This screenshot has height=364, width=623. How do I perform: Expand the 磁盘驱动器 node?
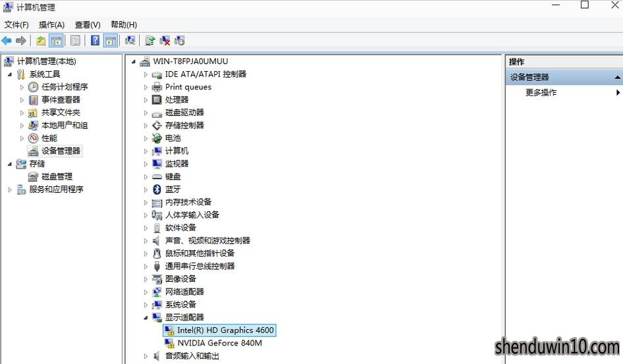[146, 113]
